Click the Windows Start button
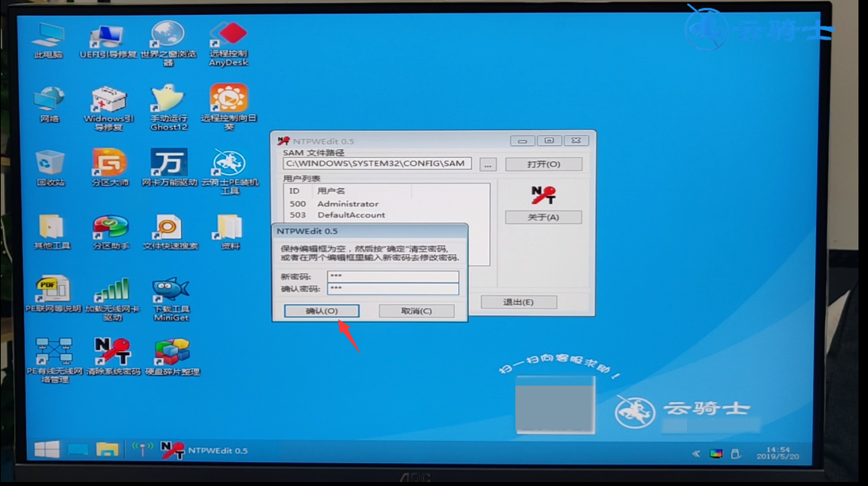 pos(46,450)
